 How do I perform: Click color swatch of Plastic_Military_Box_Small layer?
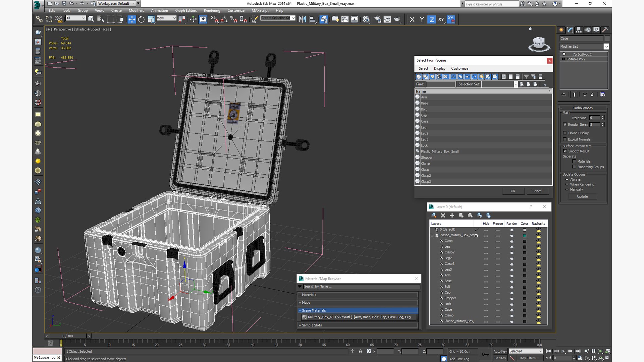coord(524,236)
